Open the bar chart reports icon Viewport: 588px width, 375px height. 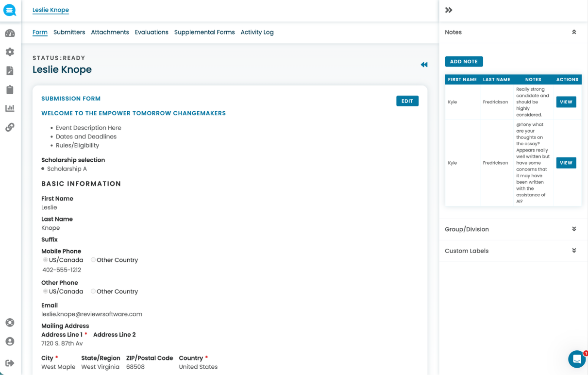(x=10, y=108)
